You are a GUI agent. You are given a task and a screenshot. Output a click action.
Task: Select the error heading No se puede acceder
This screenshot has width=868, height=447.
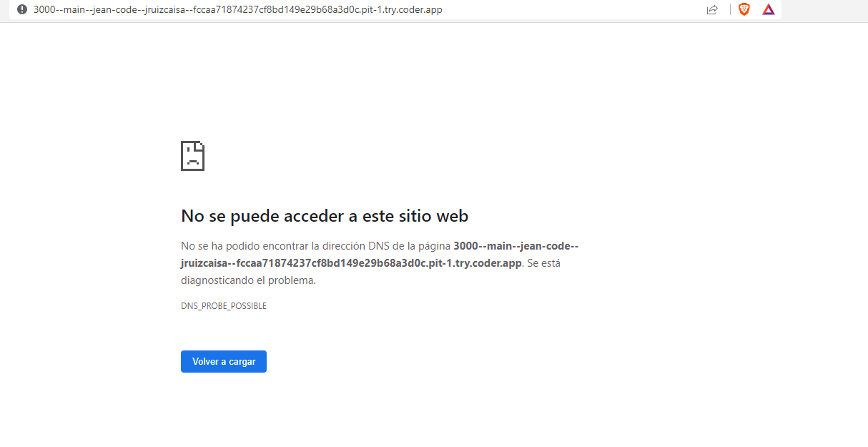325,215
